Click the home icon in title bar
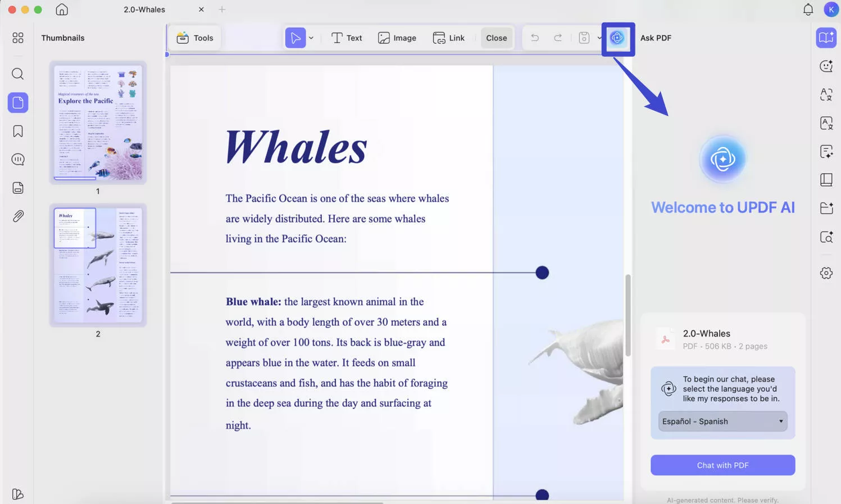Viewport: 841px width, 504px height. (62, 10)
